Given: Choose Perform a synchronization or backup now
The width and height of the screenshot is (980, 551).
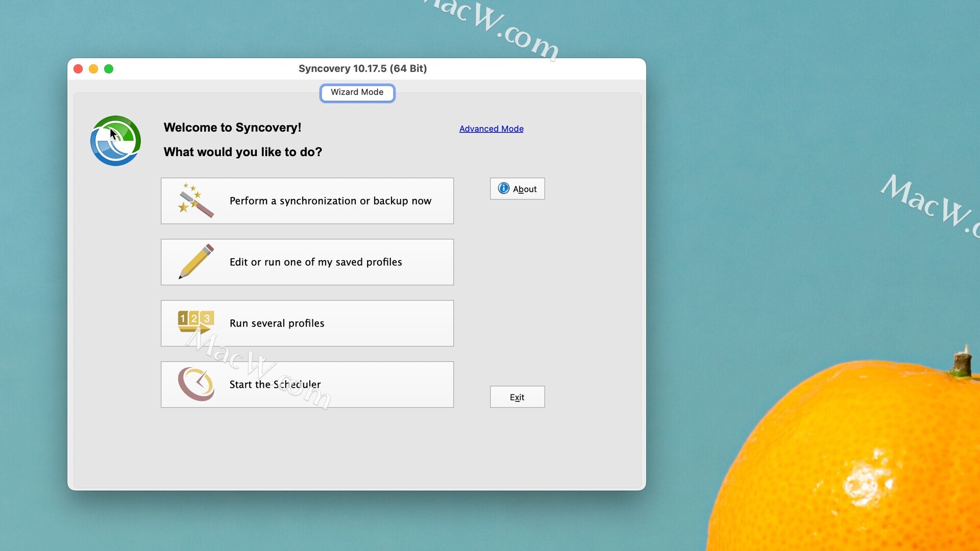Looking at the screenshot, I should coord(307,201).
